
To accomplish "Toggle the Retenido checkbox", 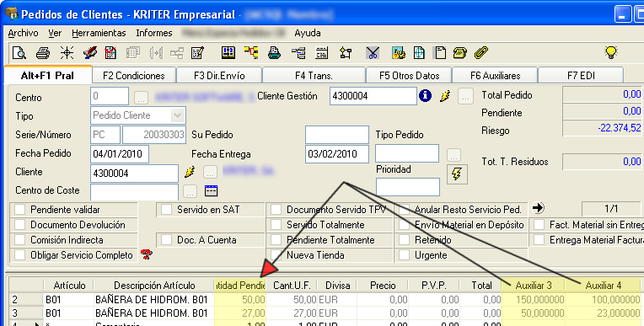I will point(404,240).
